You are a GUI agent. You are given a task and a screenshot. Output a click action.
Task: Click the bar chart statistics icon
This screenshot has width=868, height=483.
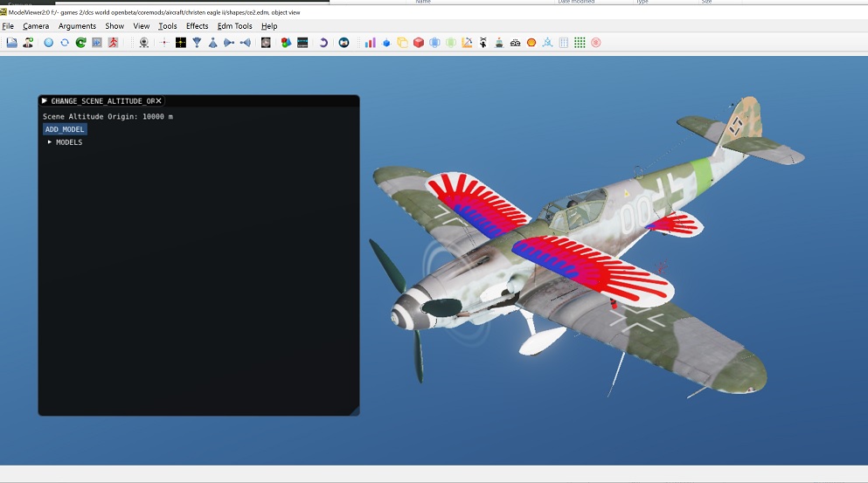pyautogui.click(x=370, y=43)
